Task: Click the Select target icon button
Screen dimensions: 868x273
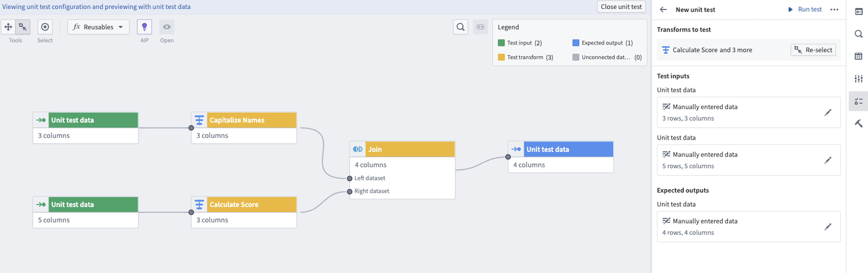Action: 45,27
